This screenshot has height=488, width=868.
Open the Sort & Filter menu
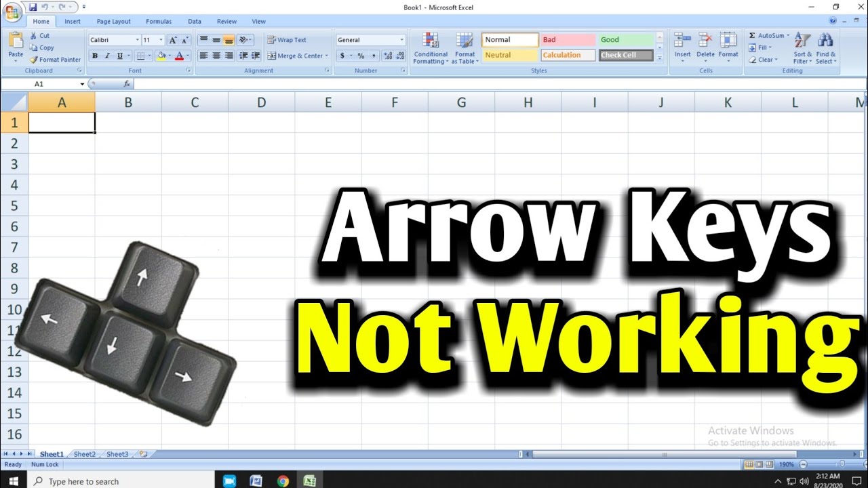803,48
